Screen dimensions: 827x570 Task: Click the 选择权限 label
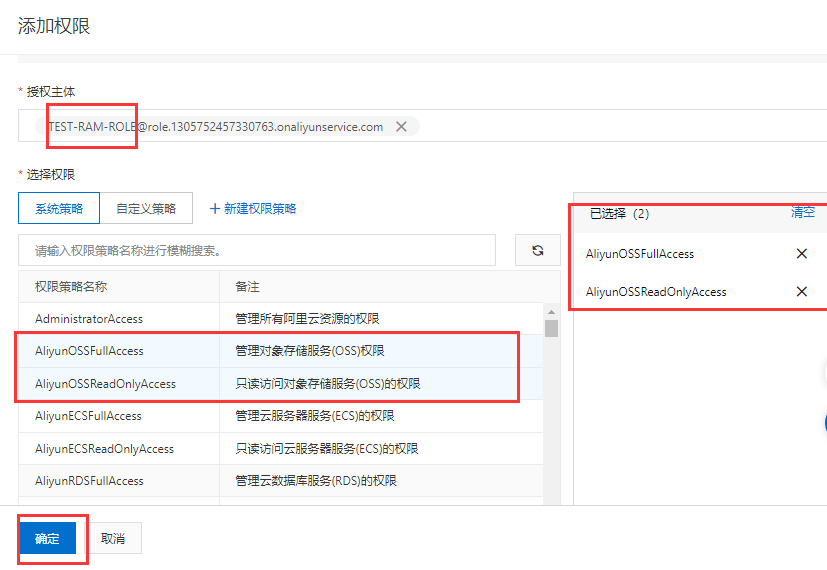51,174
